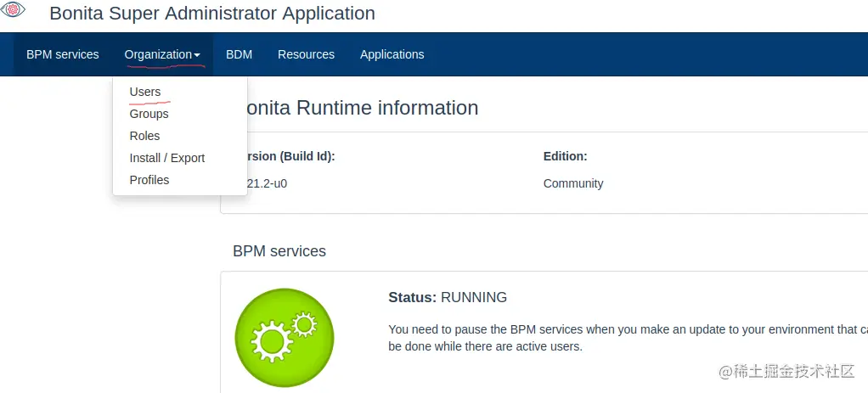Collapse the Organization dropdown menu
868x393 pixels.
[x=162, y=54]
